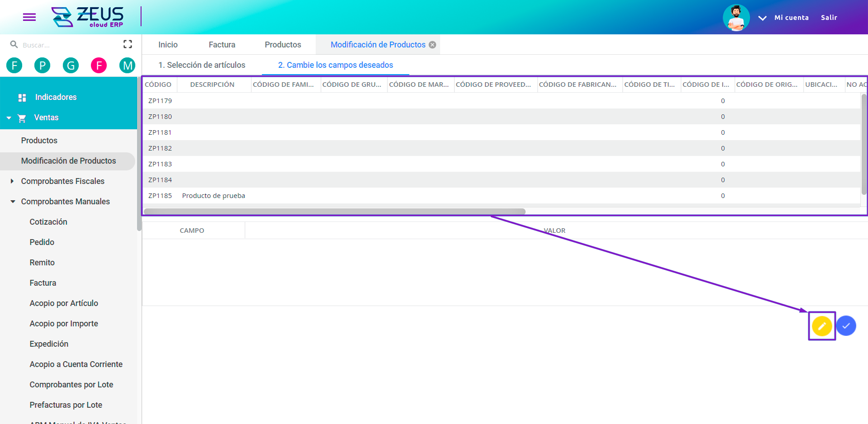Click the P shortcut circle
The width and height of the screenshot is (868, 424).
click(43, 66)
